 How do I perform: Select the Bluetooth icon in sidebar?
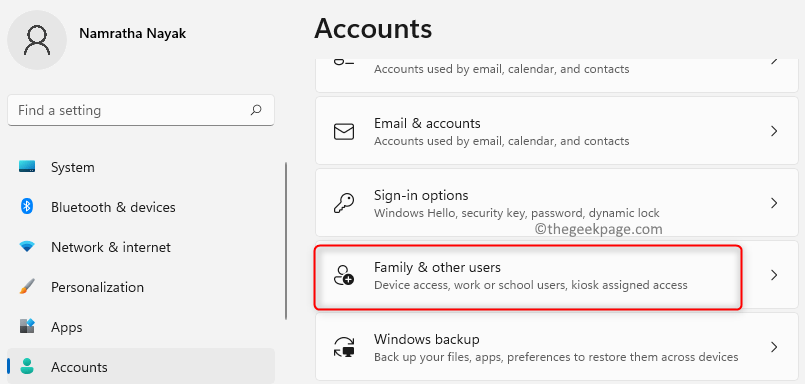[27, 207]
